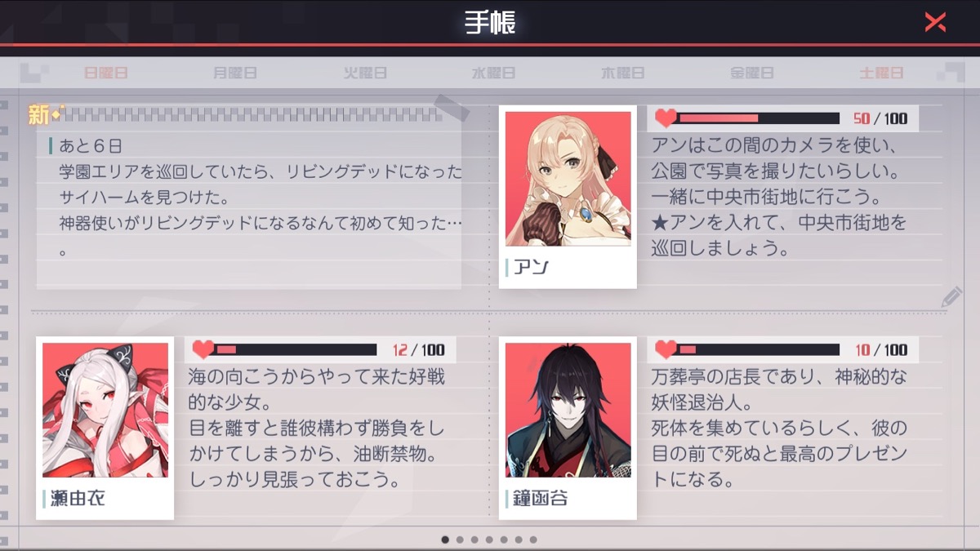Select the 土曜日 day column header

[881, 73]
